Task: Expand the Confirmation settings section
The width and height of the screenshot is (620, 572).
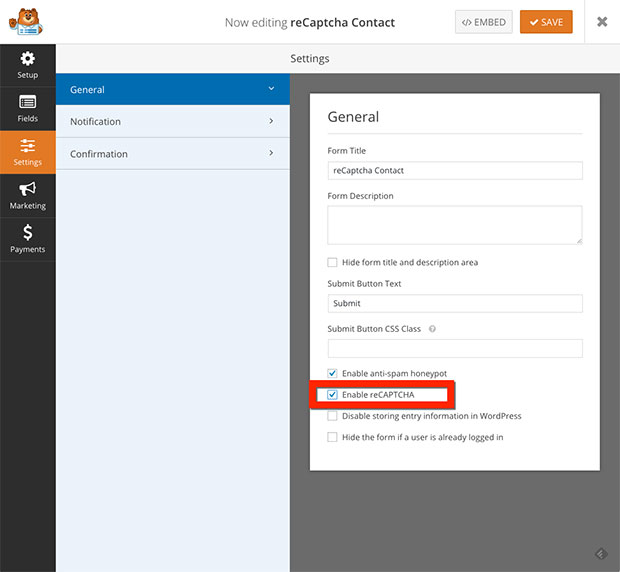Action: (271, 153)
